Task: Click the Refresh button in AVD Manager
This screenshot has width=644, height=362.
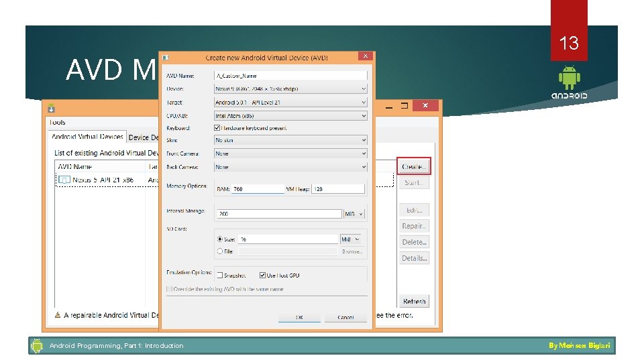Action: (x=414, y=301)
